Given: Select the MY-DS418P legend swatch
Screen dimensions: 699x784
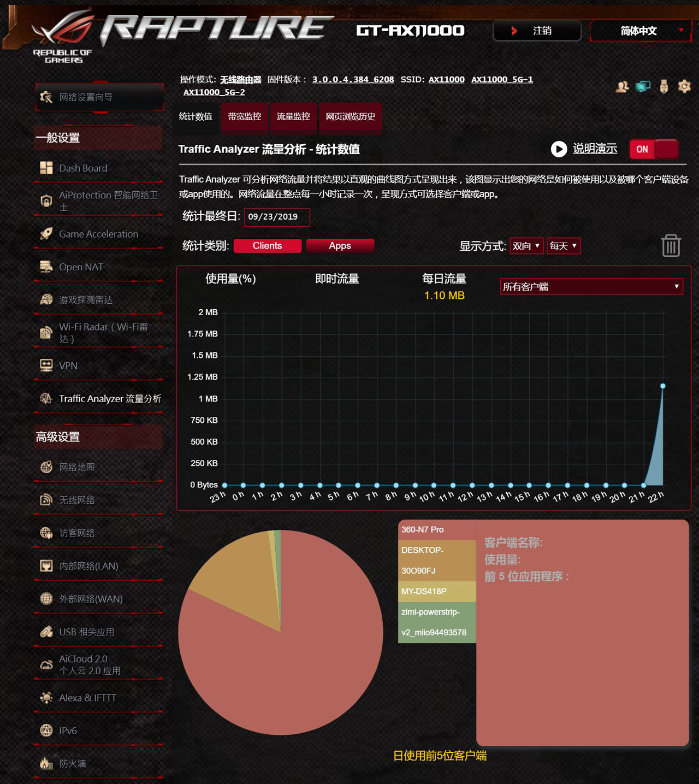Looking at the screenshot, I should point(437,592).
